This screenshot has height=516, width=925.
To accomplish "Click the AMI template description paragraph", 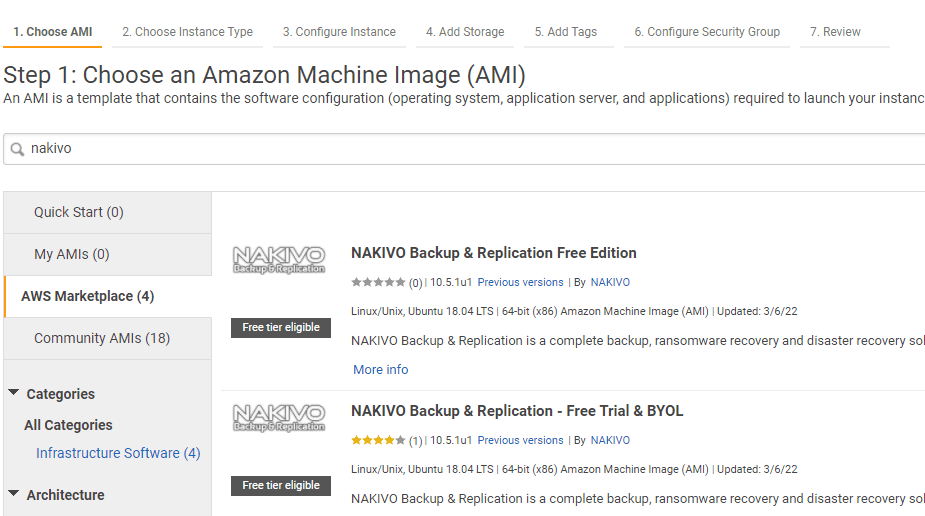I will coord(464,98).
